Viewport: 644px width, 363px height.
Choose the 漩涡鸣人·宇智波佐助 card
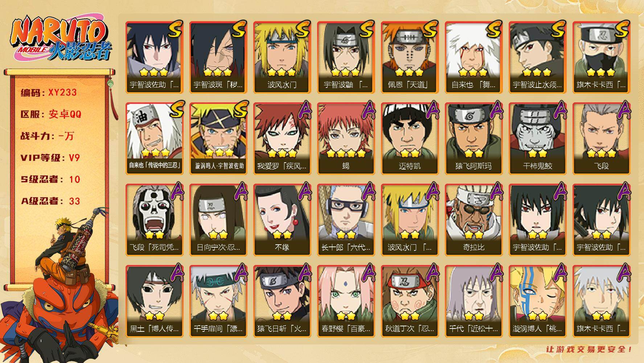click(218, 139)
